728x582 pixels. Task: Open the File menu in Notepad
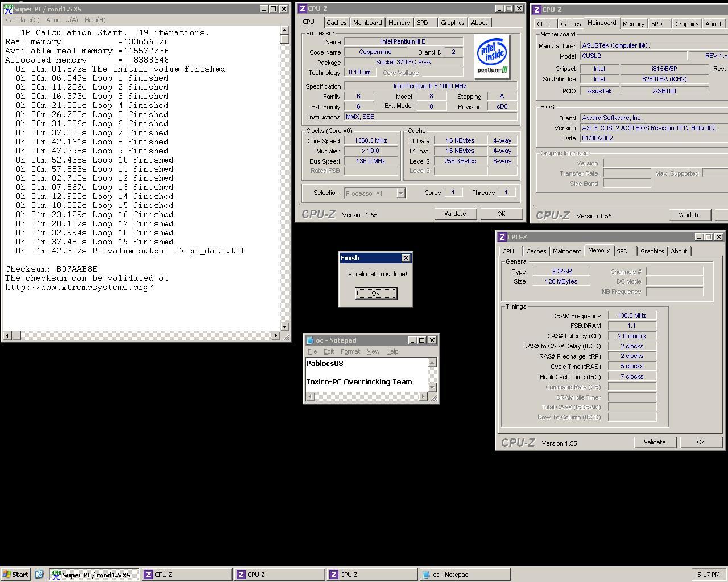tap(312, 351)
